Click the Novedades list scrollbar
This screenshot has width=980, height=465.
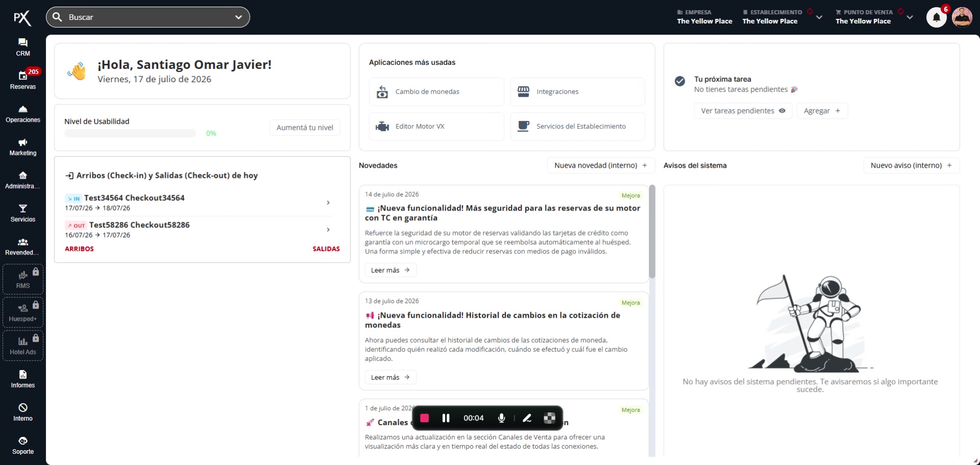[652, 232]
